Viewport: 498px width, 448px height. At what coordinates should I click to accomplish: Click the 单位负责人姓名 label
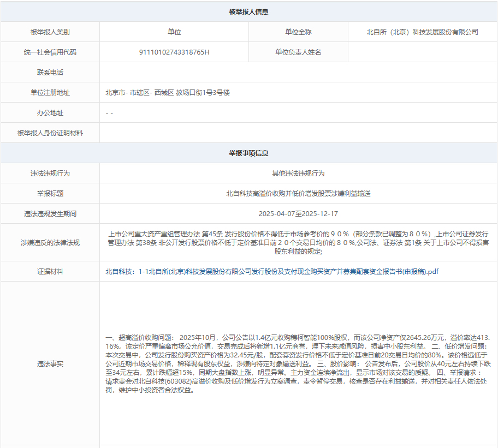click(x=298, y=52)
